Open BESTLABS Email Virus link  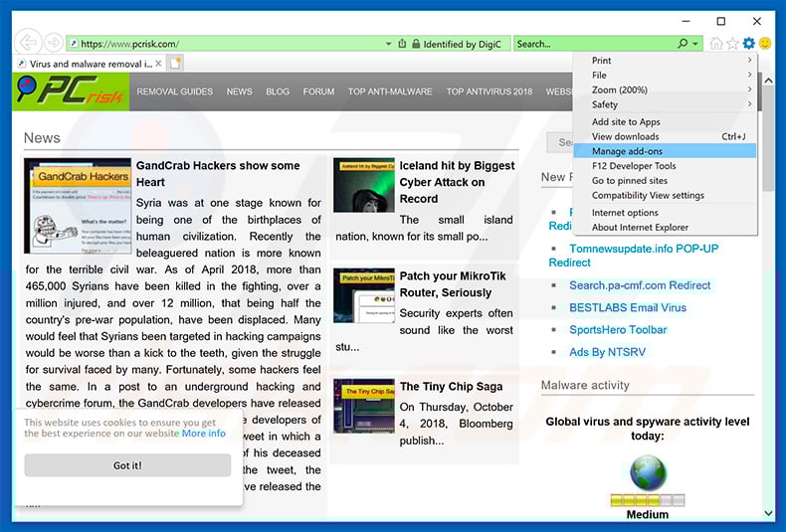(x=628, y=307)
